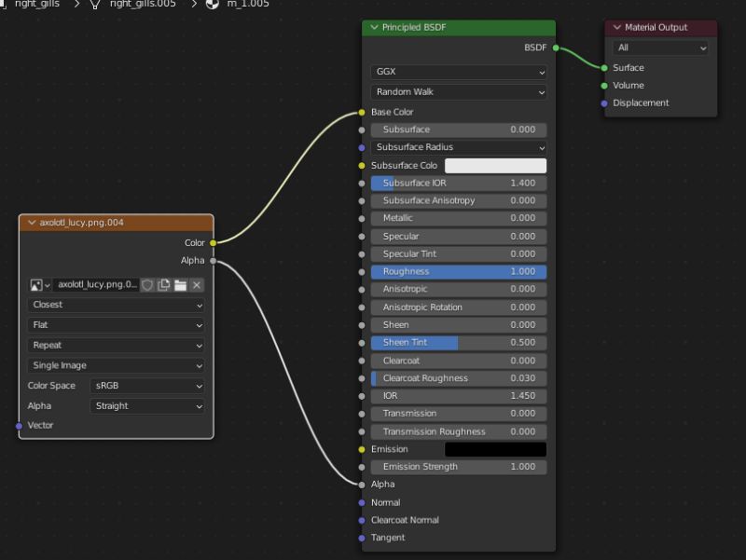Click the Emission Strength field
Viewport: 746px width, 560px height.
point(459,467)
